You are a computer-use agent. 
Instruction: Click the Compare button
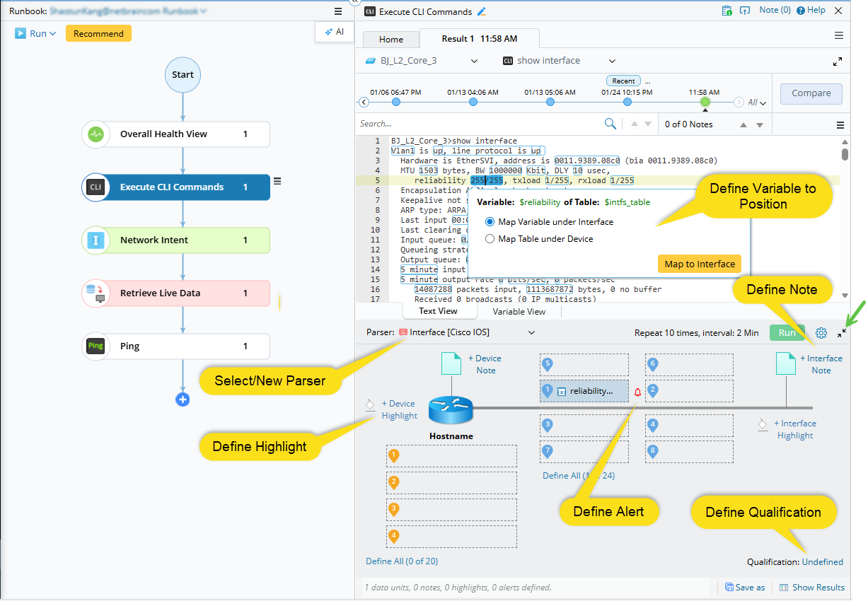tap(811, 93)
